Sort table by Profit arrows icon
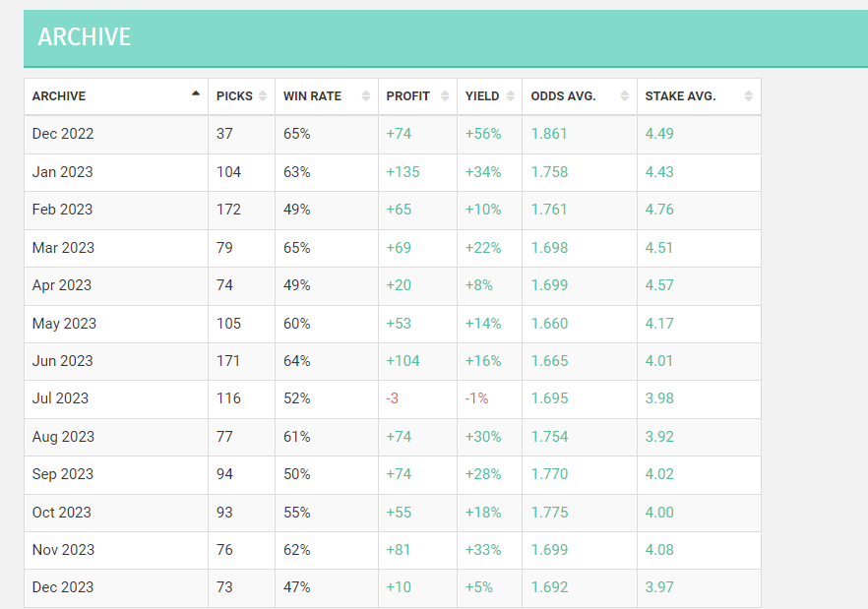 (x=445, y=95)
